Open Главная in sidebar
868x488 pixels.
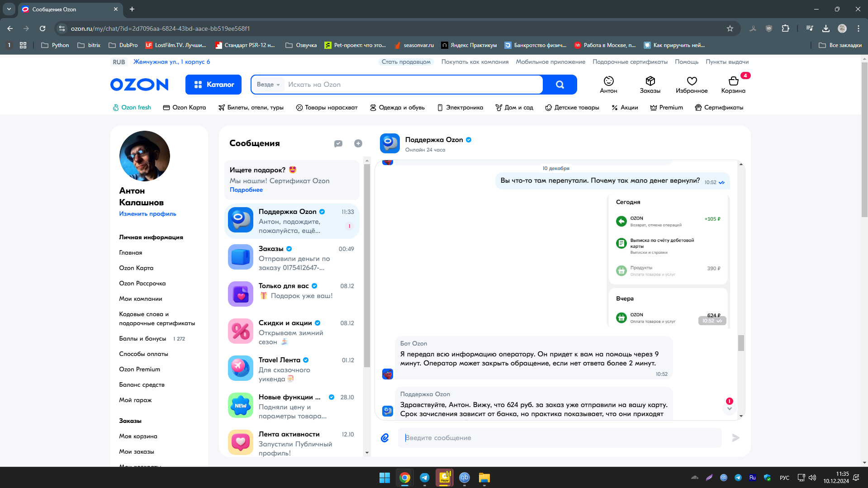pos(131,253)
